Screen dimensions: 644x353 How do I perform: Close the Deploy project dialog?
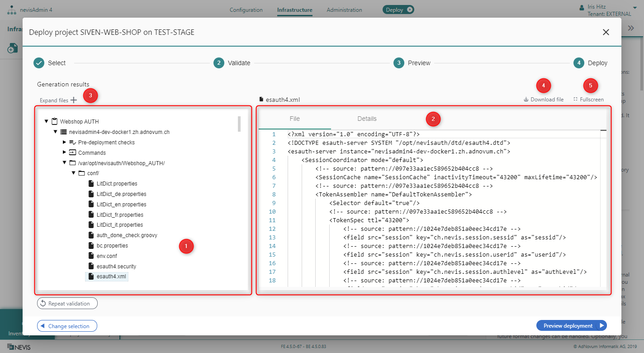606,32
